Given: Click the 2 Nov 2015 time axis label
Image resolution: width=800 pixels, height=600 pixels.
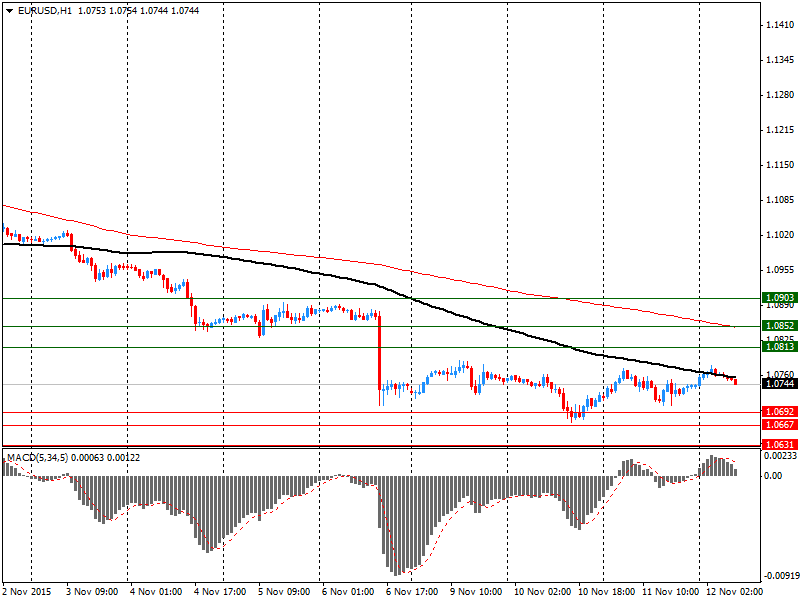Looking at the screenshot, I should (27, 592).
